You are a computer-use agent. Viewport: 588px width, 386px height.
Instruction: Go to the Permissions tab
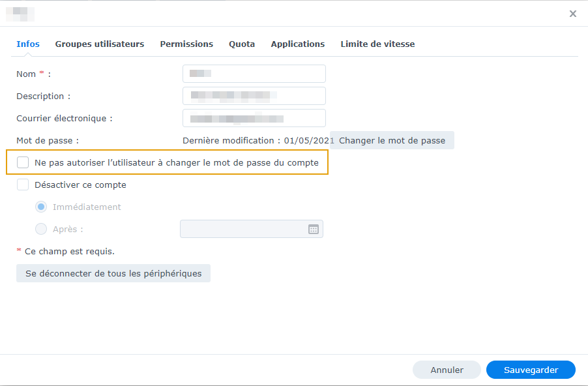186,44
